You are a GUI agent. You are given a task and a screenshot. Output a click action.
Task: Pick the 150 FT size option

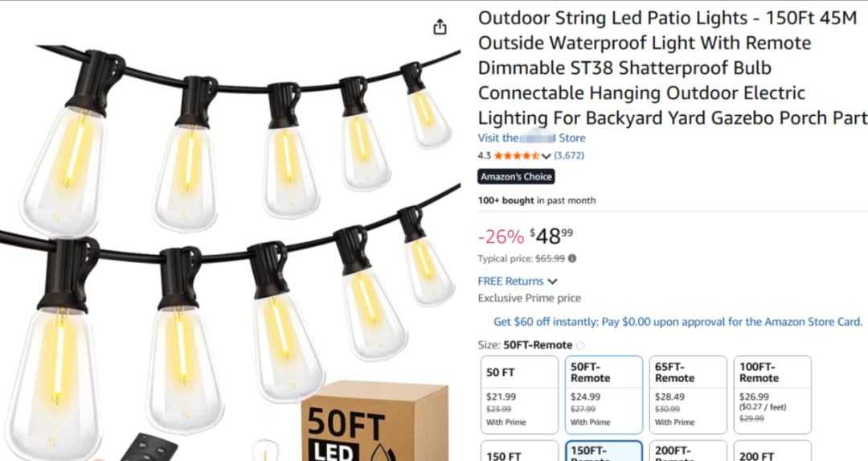[519, 452]
